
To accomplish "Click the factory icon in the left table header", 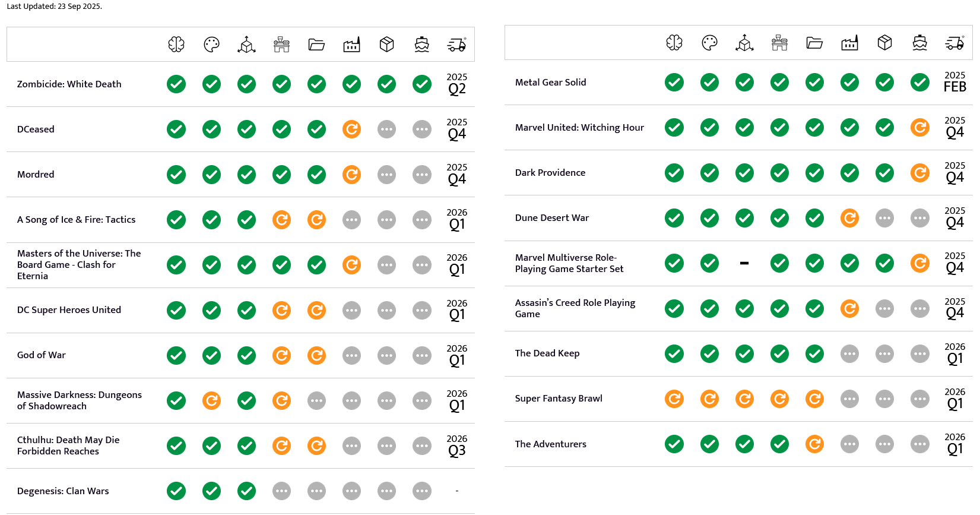I will 351,45.
